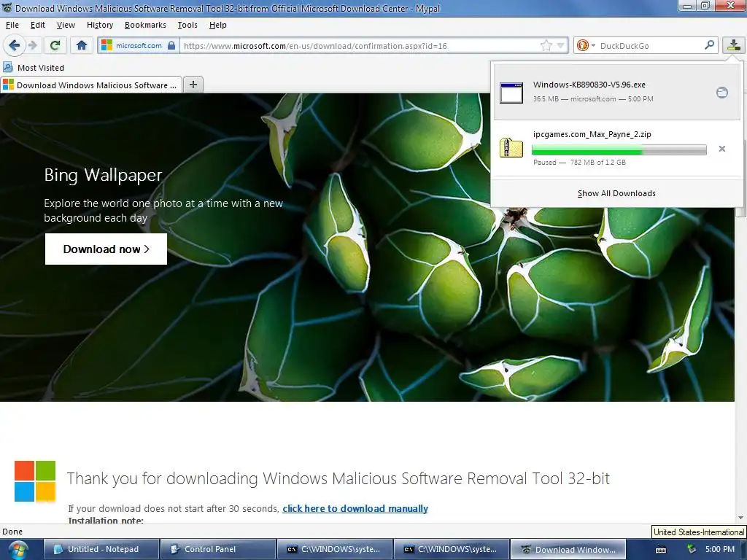Bookmark this page with the star icon
The image size is (747, 560).
pos(546,46)
